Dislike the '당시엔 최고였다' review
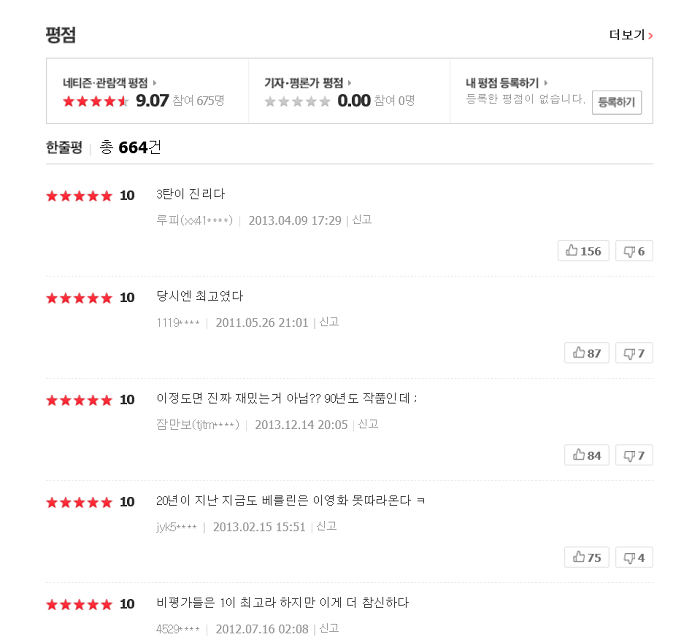This screenshot has height=637, width=700. point(634,353)
